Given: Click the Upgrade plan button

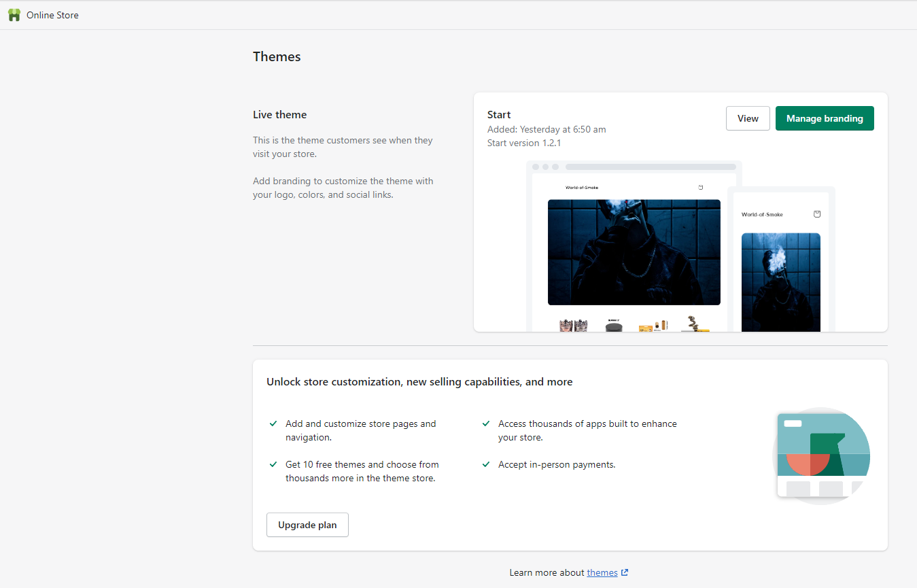Looking at the screenshot, I should click(307, 525).
